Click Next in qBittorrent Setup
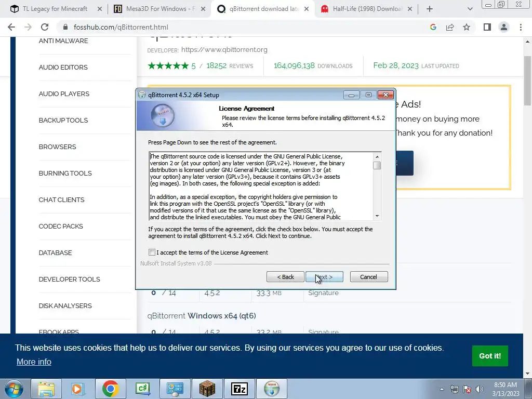 pyautogui.click(x=324, y=277)
